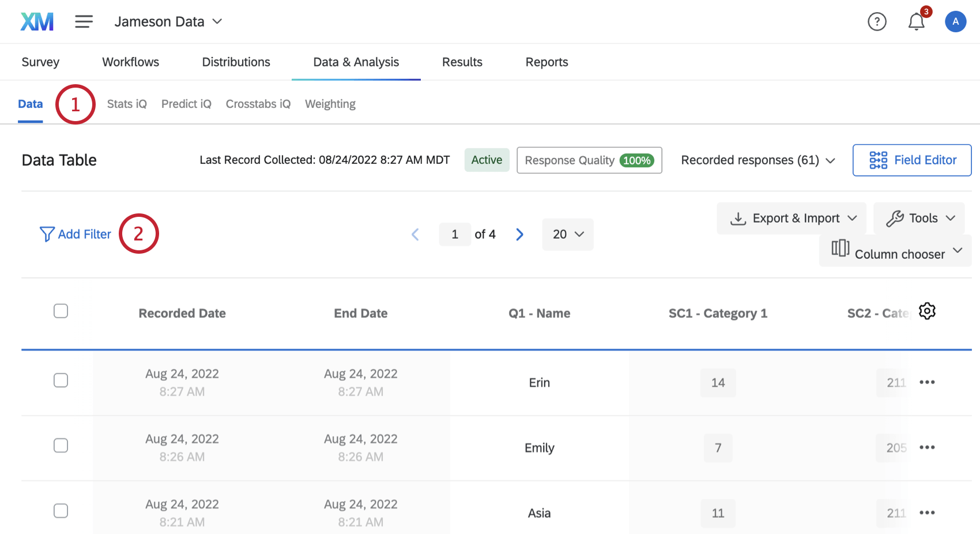Click the page number input field

pyautogui.click(x=455, y=234)
